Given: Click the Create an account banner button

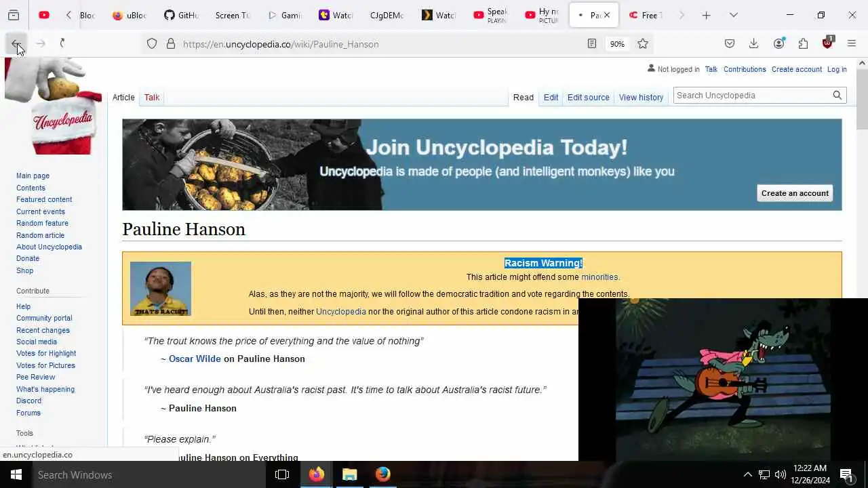Looking at the screenshot, I should [x=795, y=193].
